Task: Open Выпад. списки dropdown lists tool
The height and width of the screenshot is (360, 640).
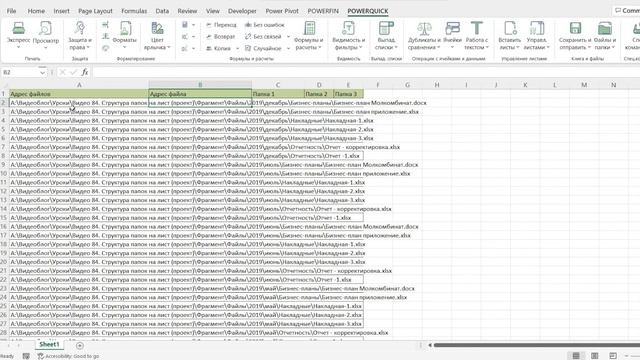Action: [x=386, y=36]
